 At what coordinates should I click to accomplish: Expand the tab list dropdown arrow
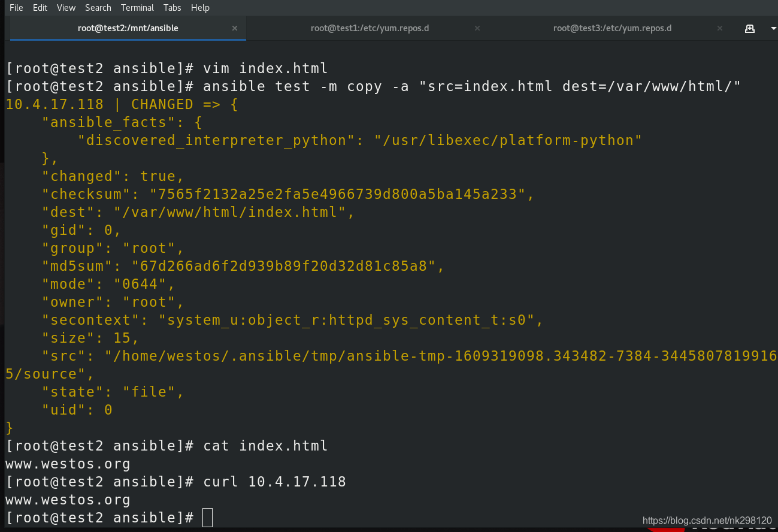pos(773,28)
